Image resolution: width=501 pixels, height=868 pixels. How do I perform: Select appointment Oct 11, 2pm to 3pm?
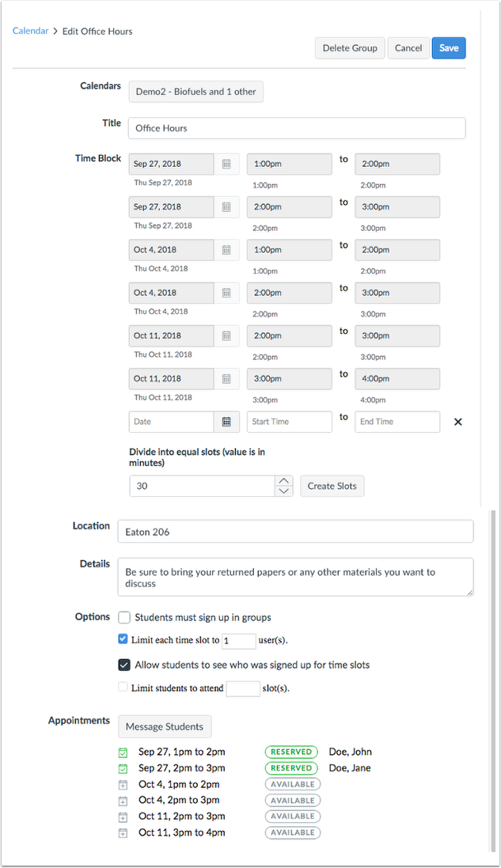(x=182, y=816)
